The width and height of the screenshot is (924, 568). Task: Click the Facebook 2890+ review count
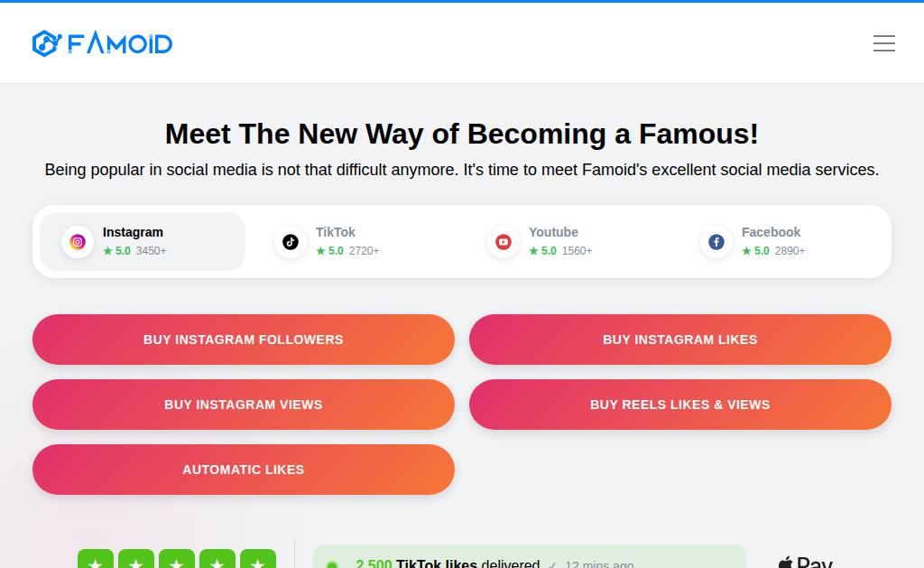pos(790,251)
